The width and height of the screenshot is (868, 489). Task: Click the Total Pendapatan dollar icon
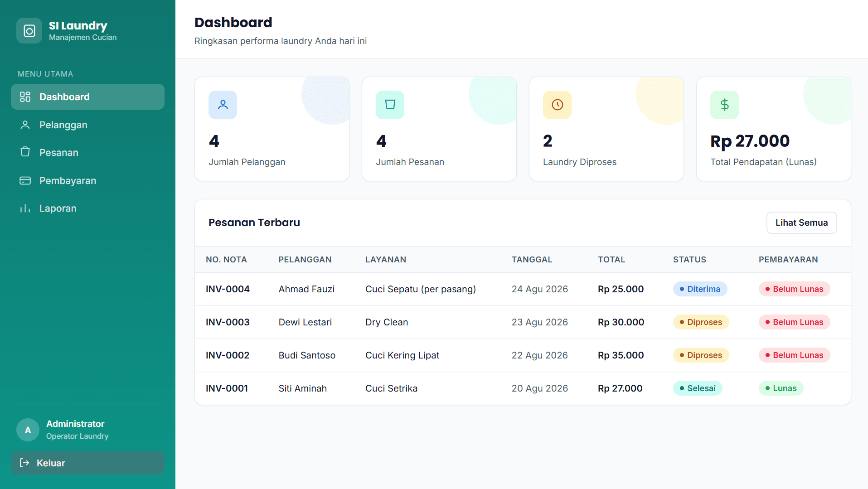click(x=724, y=105)
